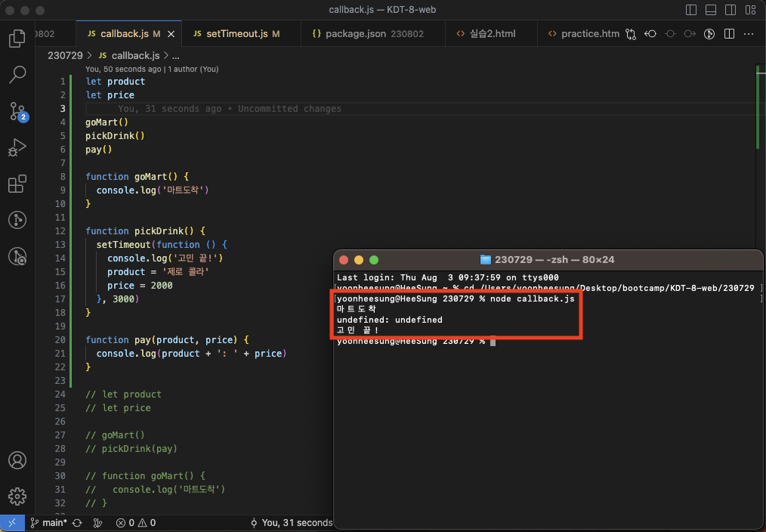Click the 'You, 31 seconds' blame status item
766x532 pixels.
pos(291,523)
